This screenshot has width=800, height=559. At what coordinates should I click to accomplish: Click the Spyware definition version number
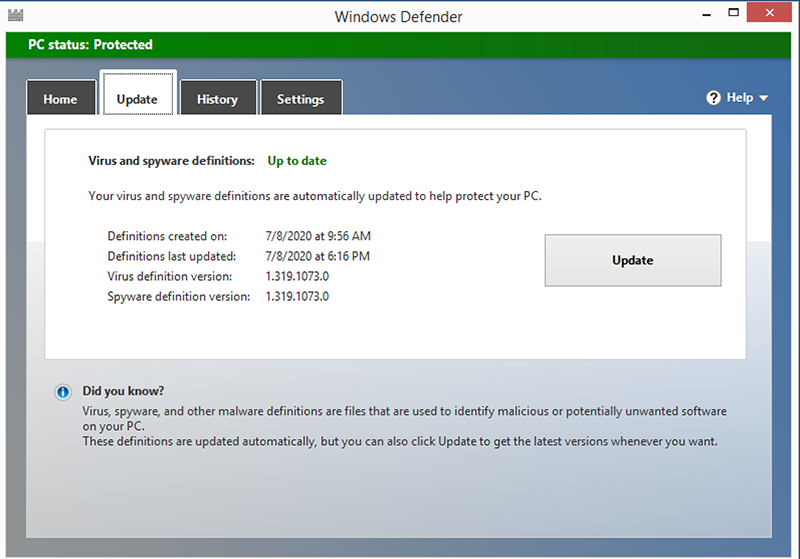[x=297, y=296]
